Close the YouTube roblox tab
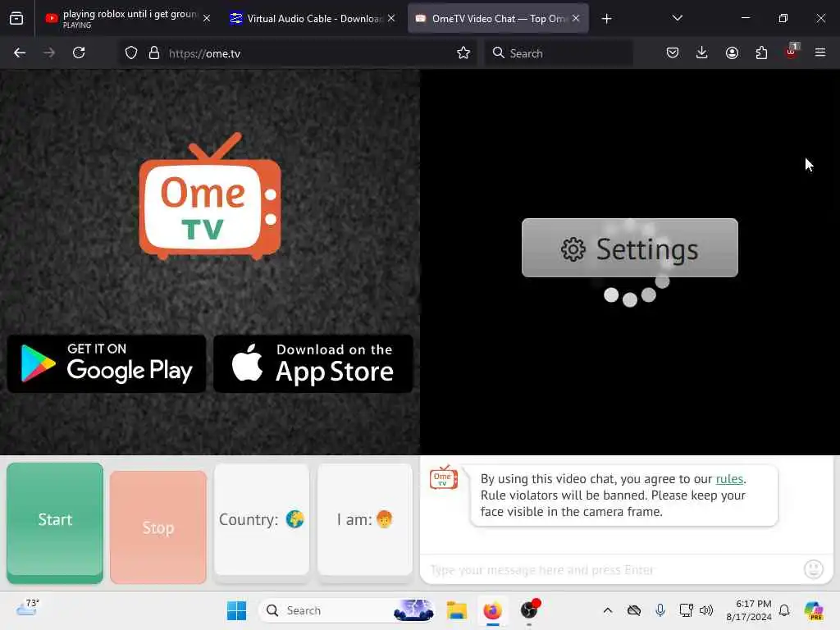This screenshot has height=630, width=840. tap(207, 18)
